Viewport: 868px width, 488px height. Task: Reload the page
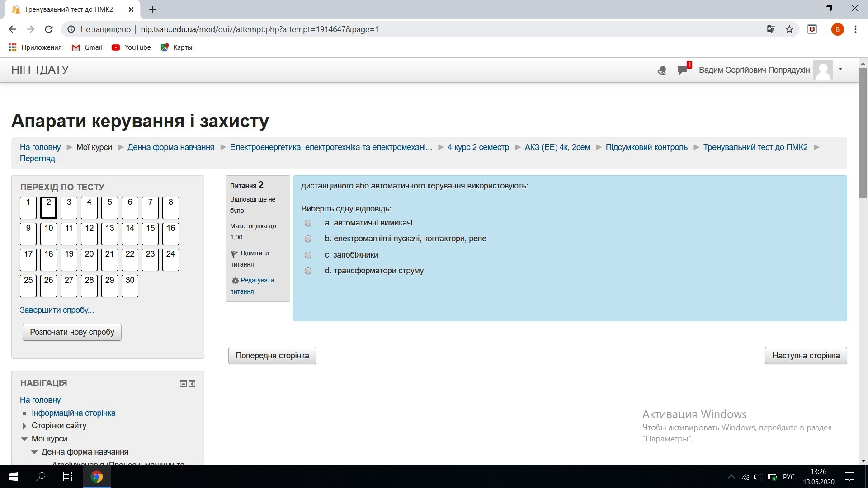point(49,29)
